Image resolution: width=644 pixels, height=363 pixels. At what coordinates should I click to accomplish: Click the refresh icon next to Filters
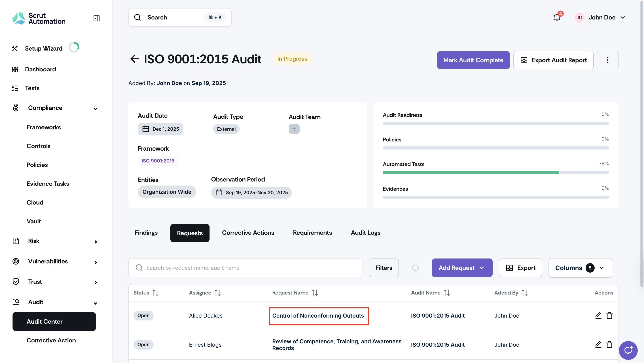coord(415,268)
